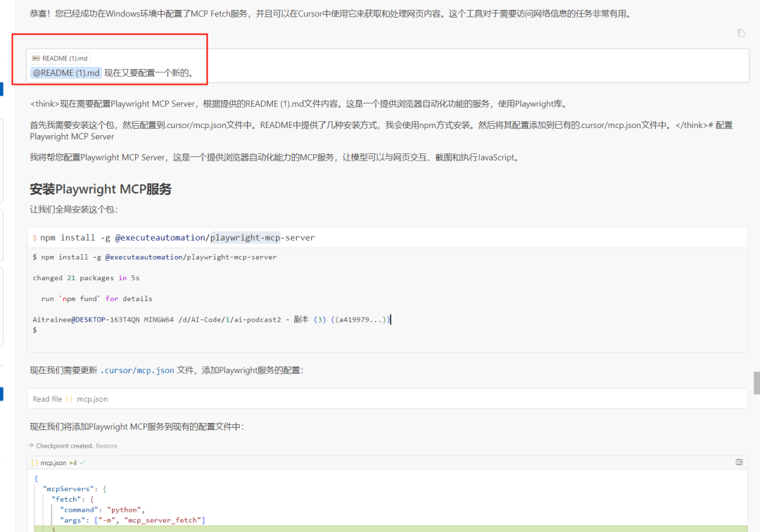The width and height of the screenshot is (760, 532).
Task: Open the mcp.json diff file header
Action: tap(387, 463)
